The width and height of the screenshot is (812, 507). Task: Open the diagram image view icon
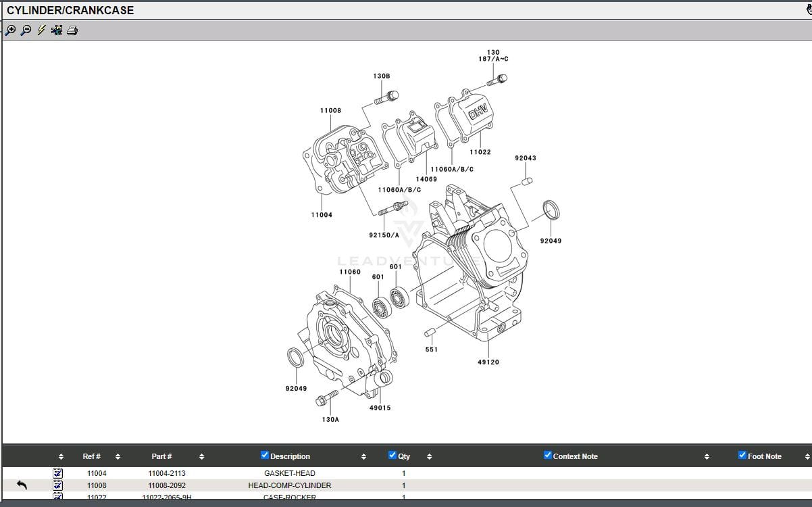coord(56,30)
